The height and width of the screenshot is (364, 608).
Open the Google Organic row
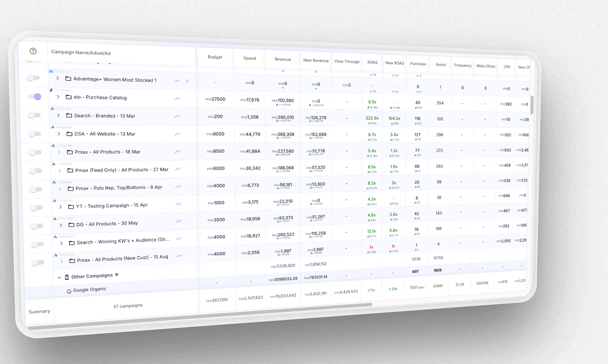tap(90, 290)
